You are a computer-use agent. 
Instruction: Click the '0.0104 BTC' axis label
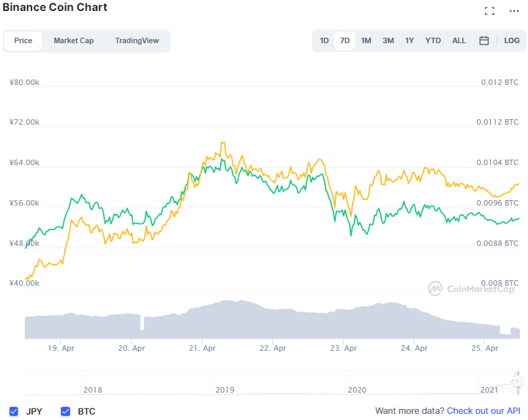tap(497, 162)
